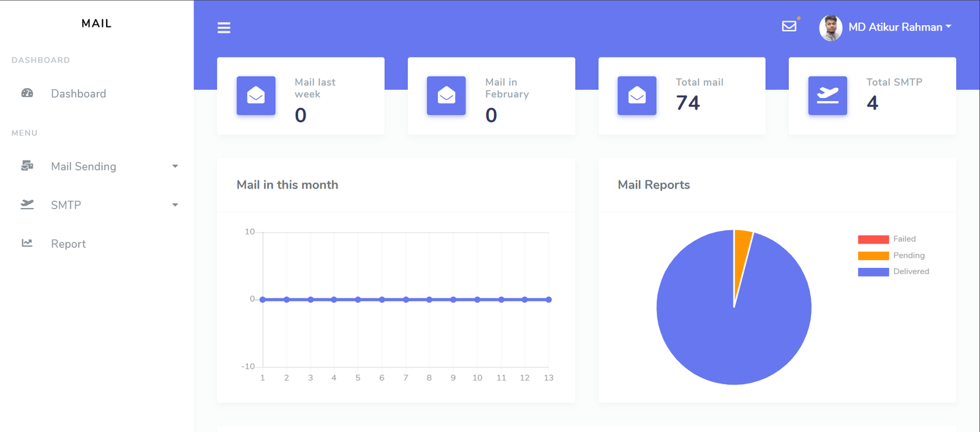
Task: Click the Report chart icon
Action: [x=27, y=243]
